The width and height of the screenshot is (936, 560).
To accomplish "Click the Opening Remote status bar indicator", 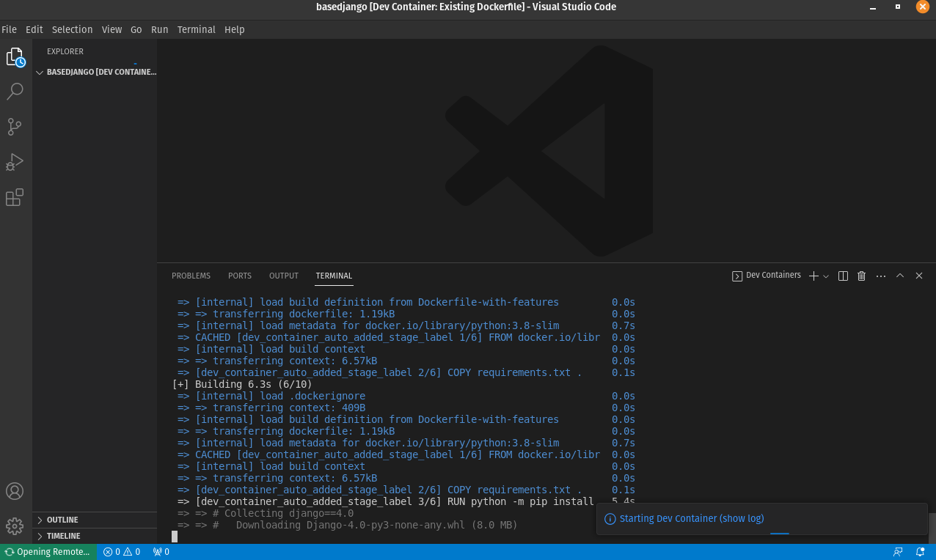I will (48, 552).
